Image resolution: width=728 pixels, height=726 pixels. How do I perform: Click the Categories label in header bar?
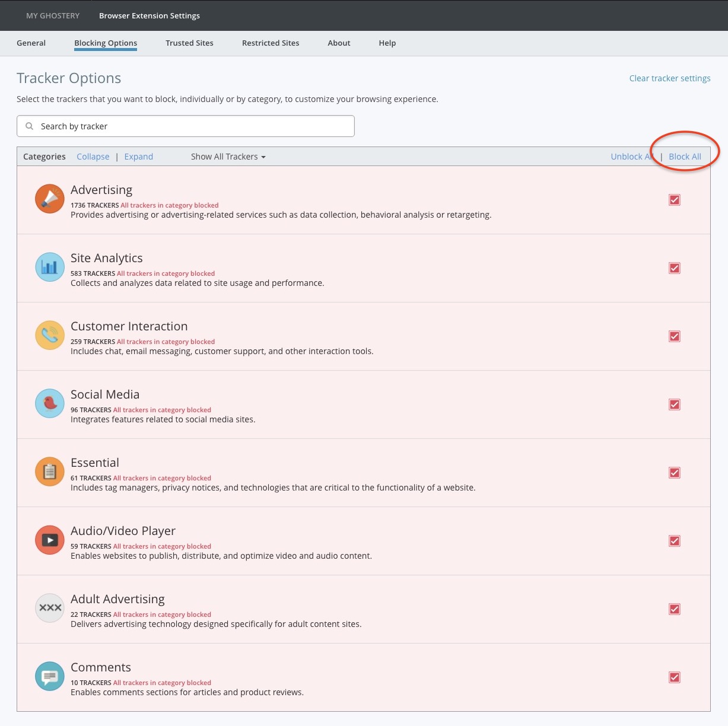click(44, 157)
